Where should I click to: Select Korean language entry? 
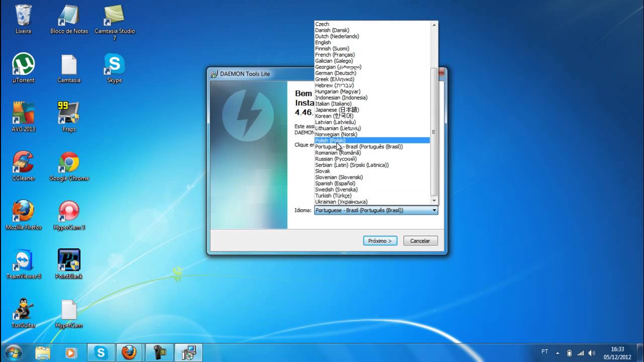pyautogui.click(x=372, y=116)
